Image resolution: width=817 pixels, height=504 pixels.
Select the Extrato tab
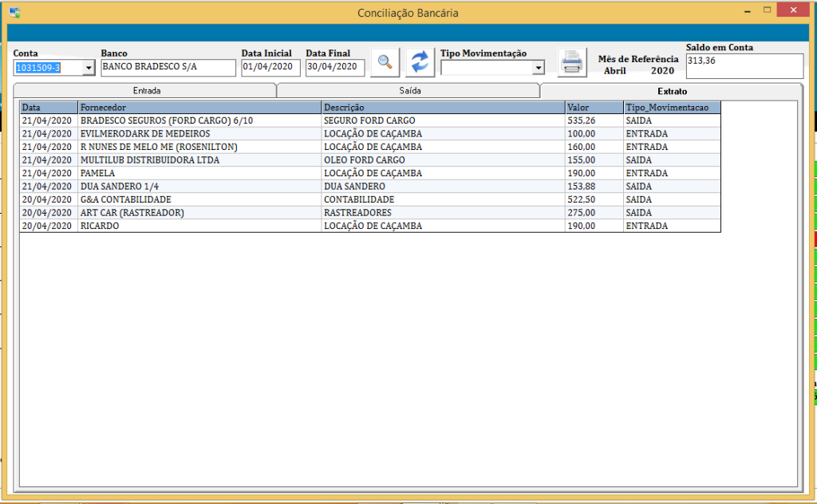(672, 91)
